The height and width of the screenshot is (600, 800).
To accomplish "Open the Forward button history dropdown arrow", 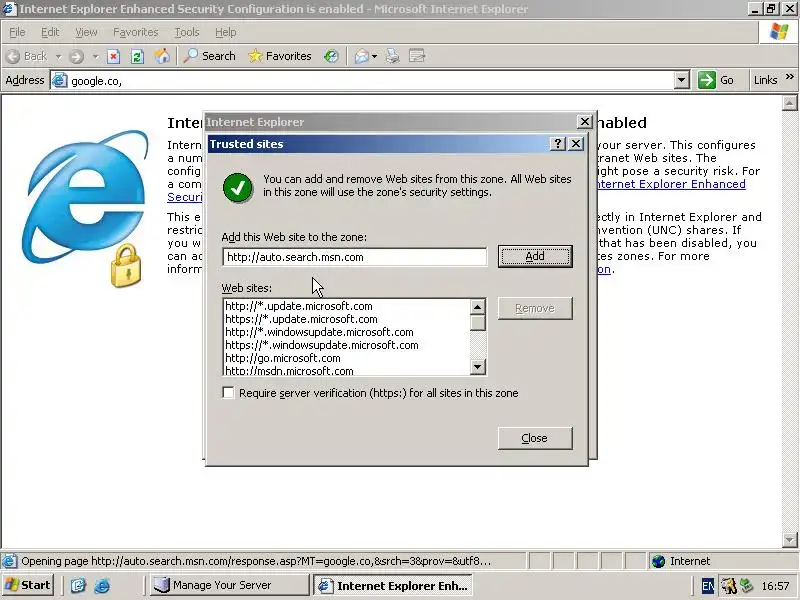I will coord(95,56).
